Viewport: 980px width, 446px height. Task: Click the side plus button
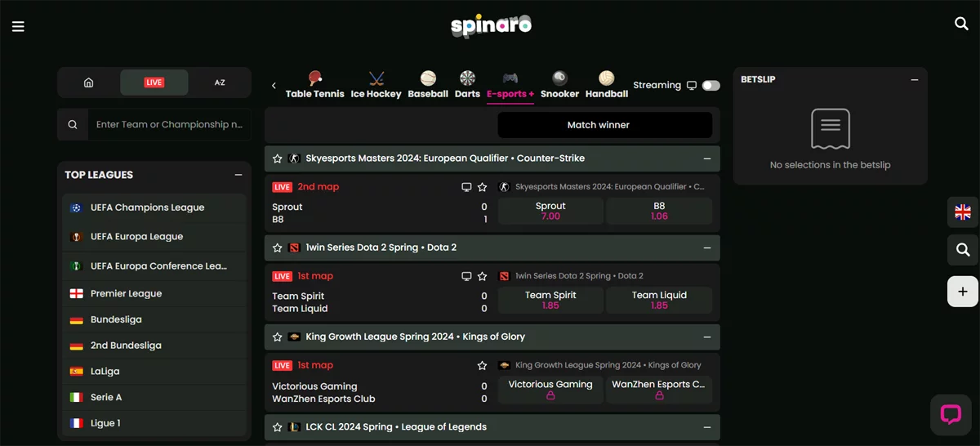point(963,292)
